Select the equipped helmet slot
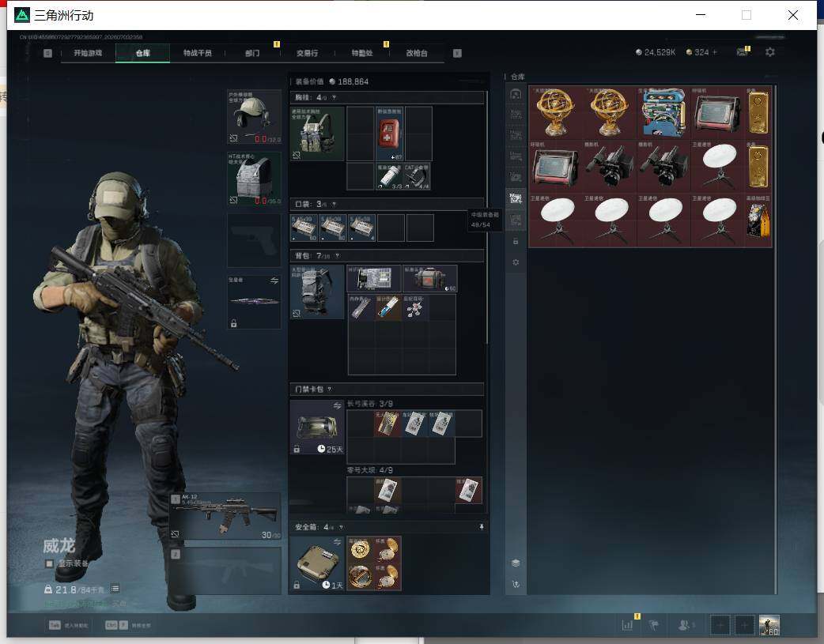The height and width of the screenshot is (644, 824). pos(254,117)
